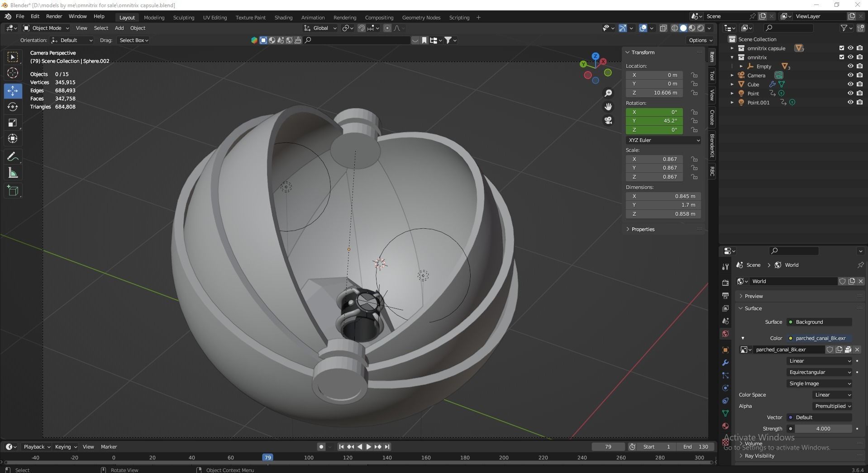Open the Options popover in header
Image resolution: width=868 pixels, height=473 pixels.
(700, 40)
